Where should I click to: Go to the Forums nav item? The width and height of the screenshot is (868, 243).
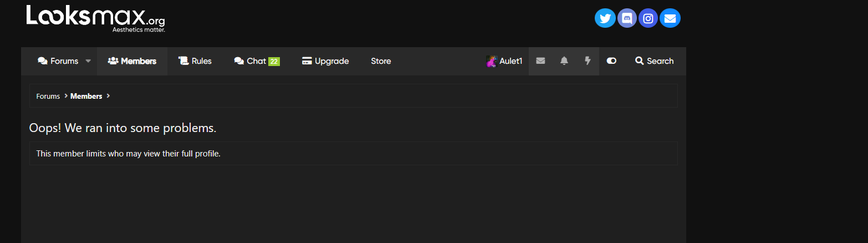(x=58, y=61)
